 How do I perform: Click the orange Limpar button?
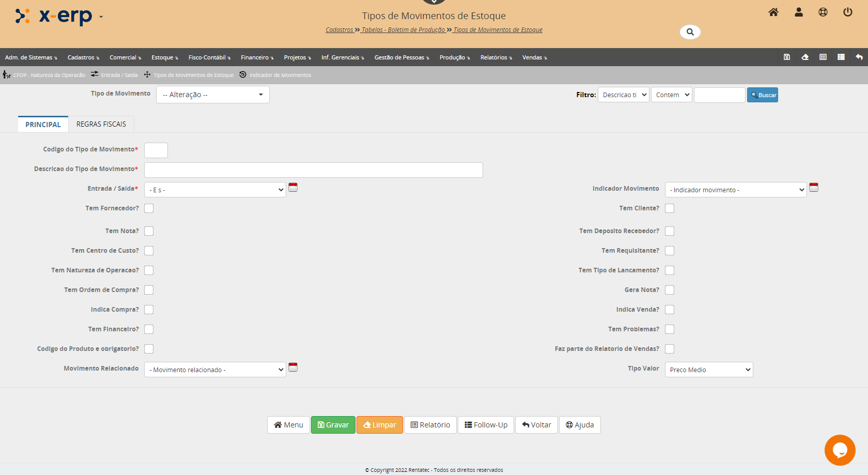point(379,425)
